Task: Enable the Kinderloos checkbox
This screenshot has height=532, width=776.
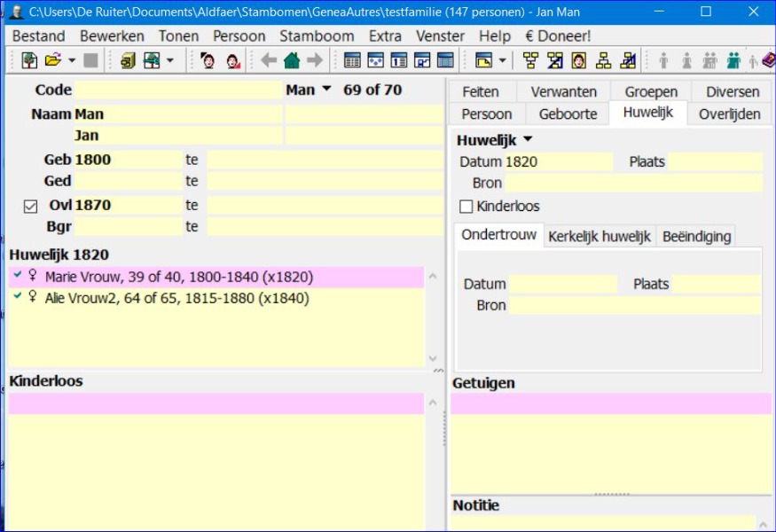Action: click(466, 207)
